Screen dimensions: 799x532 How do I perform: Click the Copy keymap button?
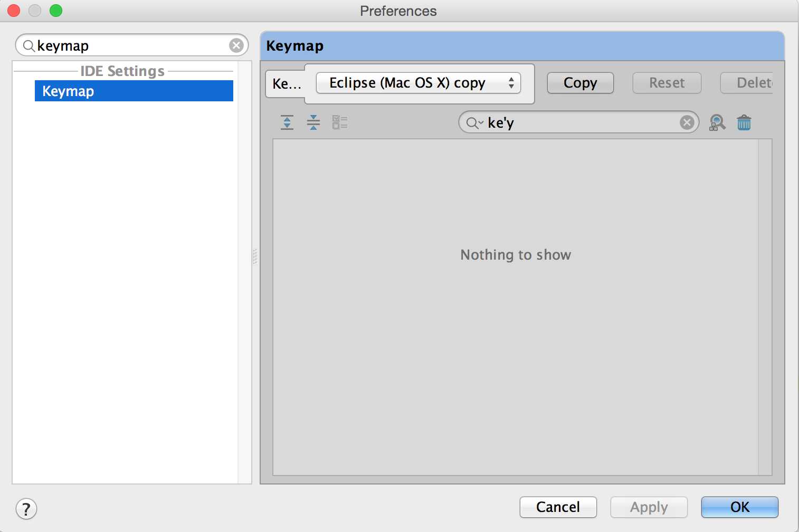pos(581,83)
